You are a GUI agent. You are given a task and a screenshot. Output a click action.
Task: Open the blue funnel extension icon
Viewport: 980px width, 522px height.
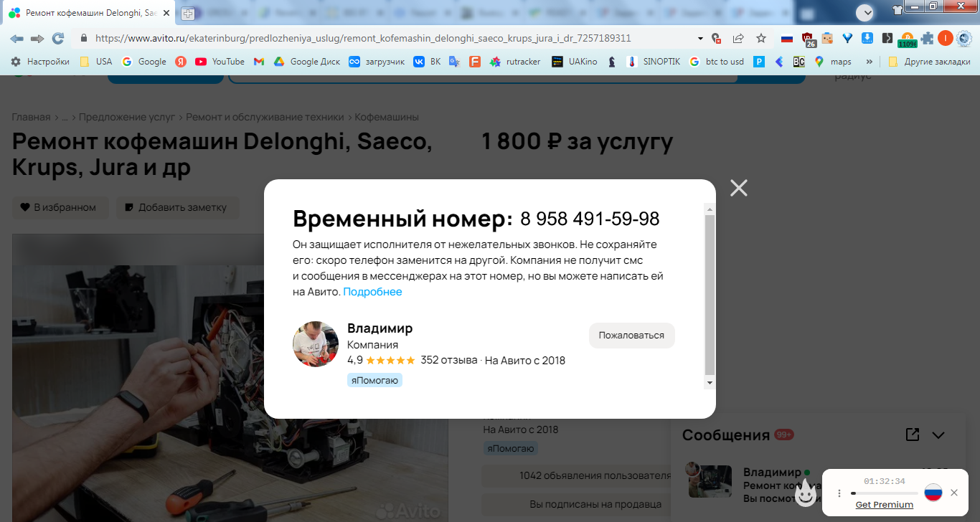point(847,38)
